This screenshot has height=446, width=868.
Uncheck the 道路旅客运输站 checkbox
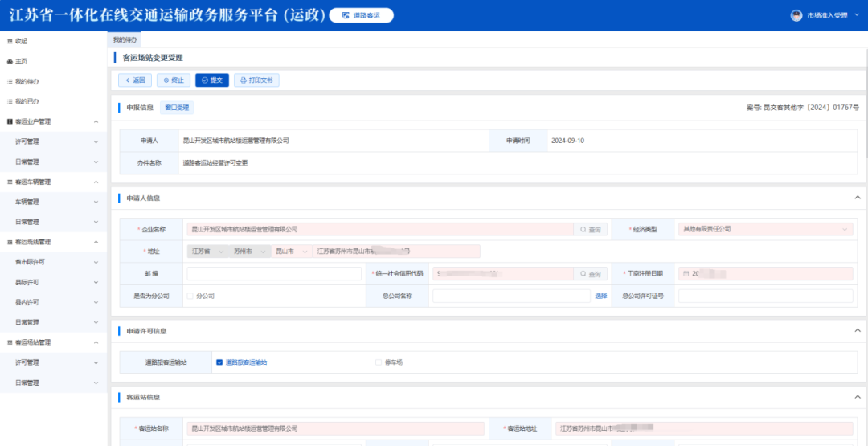coord(219,362)
